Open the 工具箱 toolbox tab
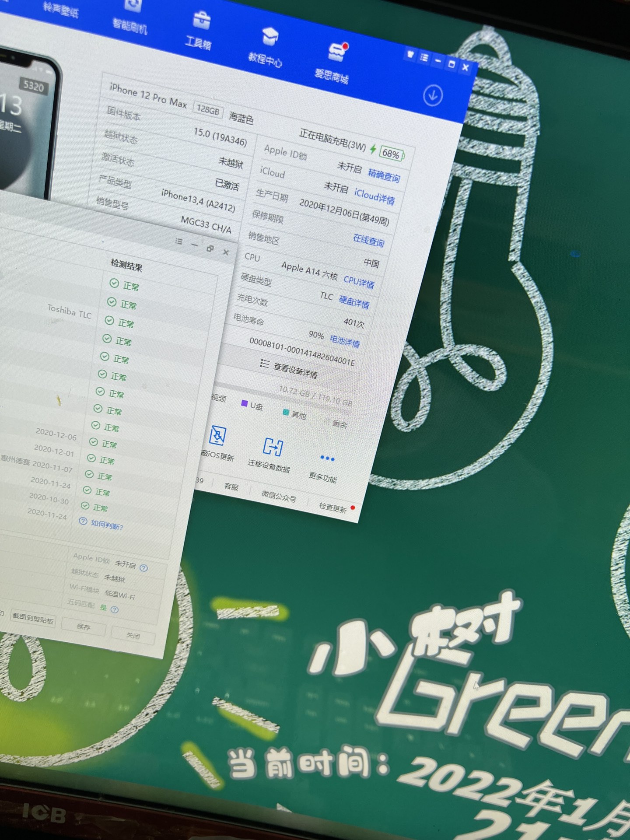630x840 pixels. pos(199,31)
